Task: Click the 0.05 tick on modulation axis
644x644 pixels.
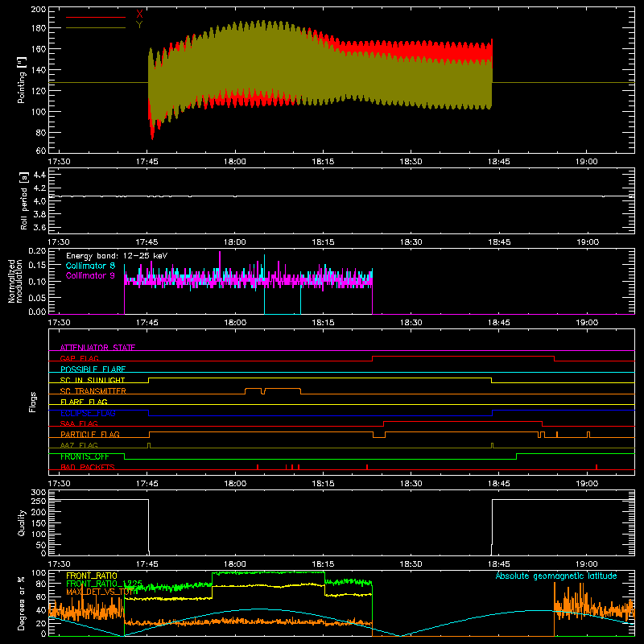Action: click(x=37, y=297)
